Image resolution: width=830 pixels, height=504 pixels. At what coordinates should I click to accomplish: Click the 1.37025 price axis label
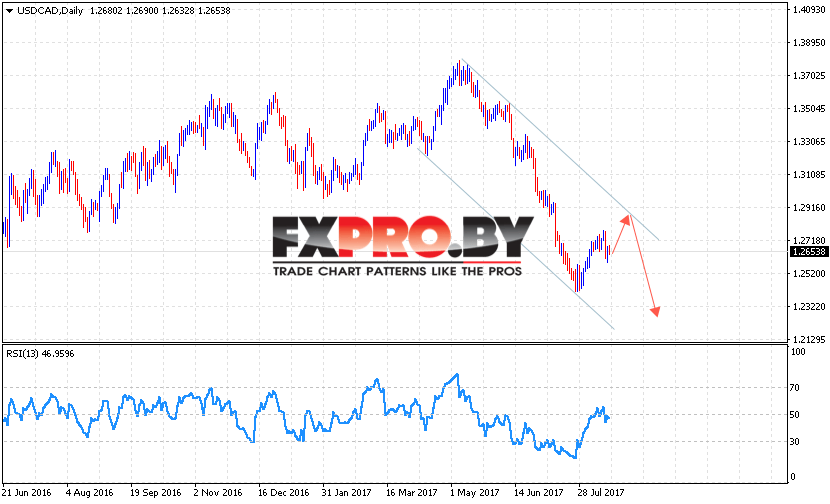(x=809, y=76)
